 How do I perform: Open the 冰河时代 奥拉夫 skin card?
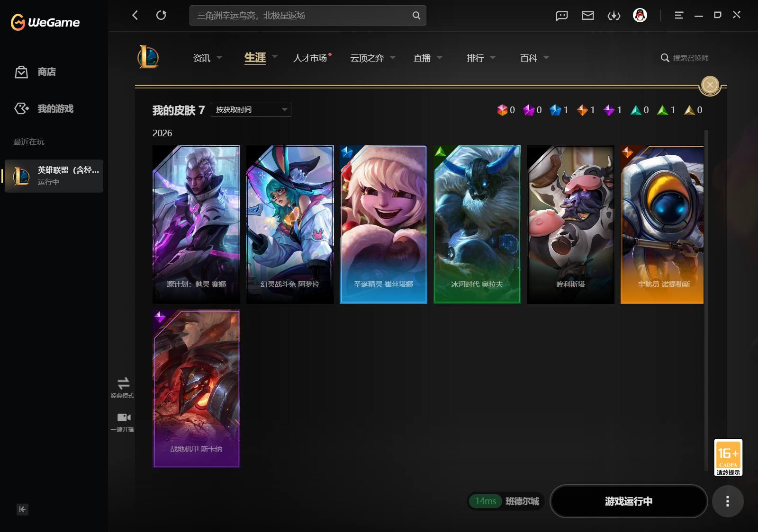coord(477,224)
